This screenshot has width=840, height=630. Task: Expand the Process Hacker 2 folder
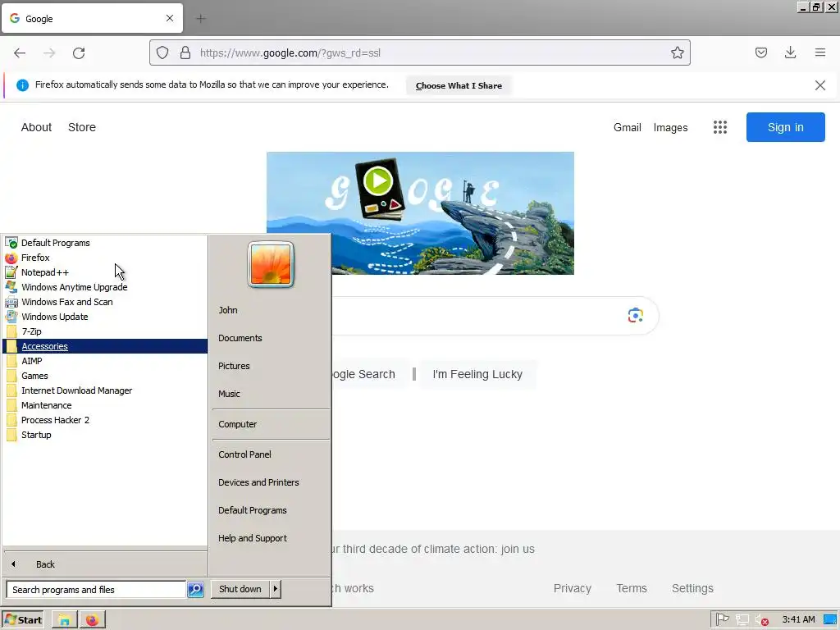105,420
